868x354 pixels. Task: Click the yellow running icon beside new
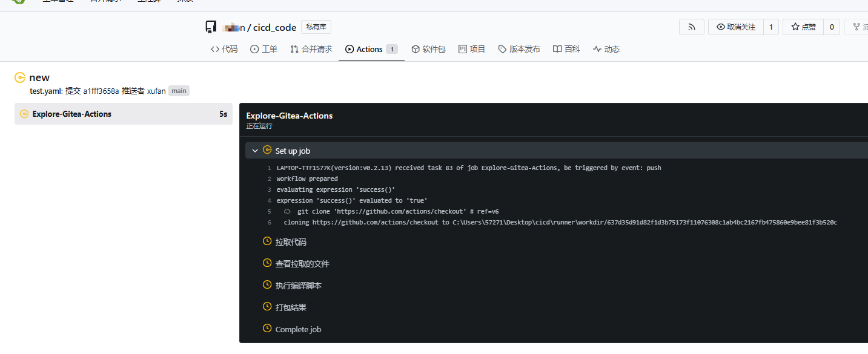coord(19,77)
